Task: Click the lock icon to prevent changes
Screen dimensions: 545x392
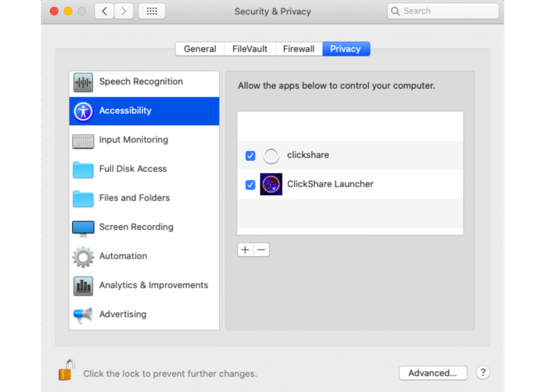Action: [67, 370]
